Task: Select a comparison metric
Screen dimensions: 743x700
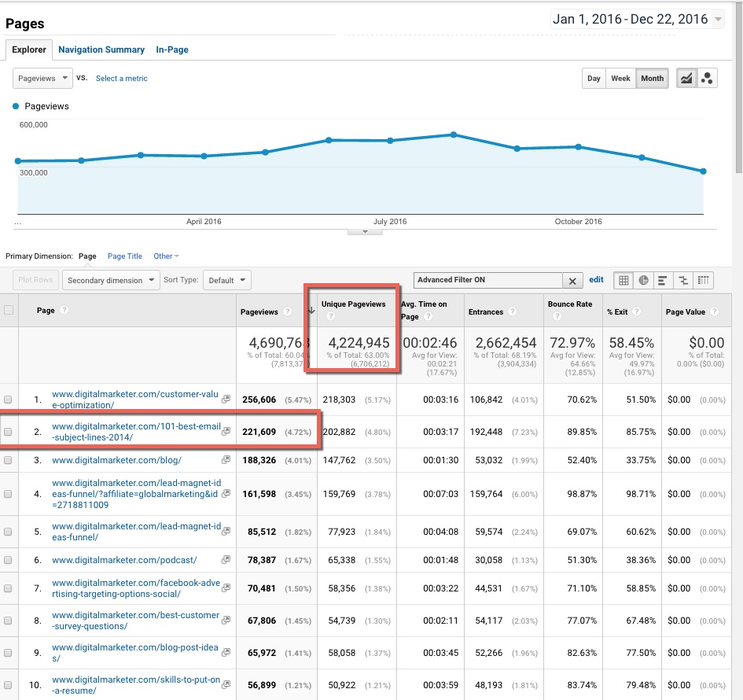Action: pyautogui.click(x=121, y=78)
